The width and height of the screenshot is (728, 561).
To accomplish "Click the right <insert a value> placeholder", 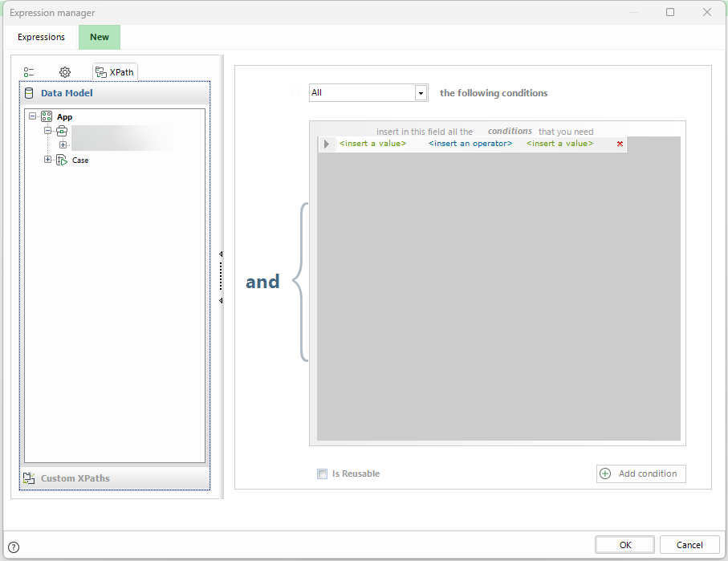I will [560, 144].
